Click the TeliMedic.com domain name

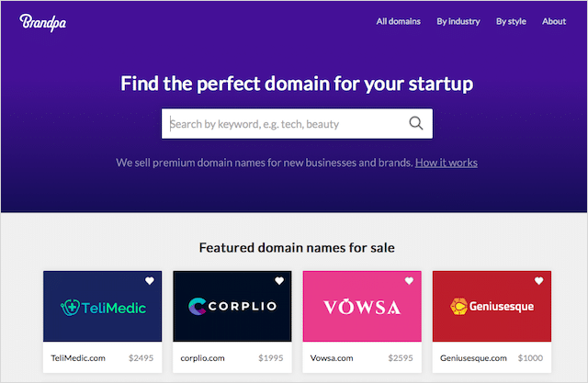[x=78, y=358]
